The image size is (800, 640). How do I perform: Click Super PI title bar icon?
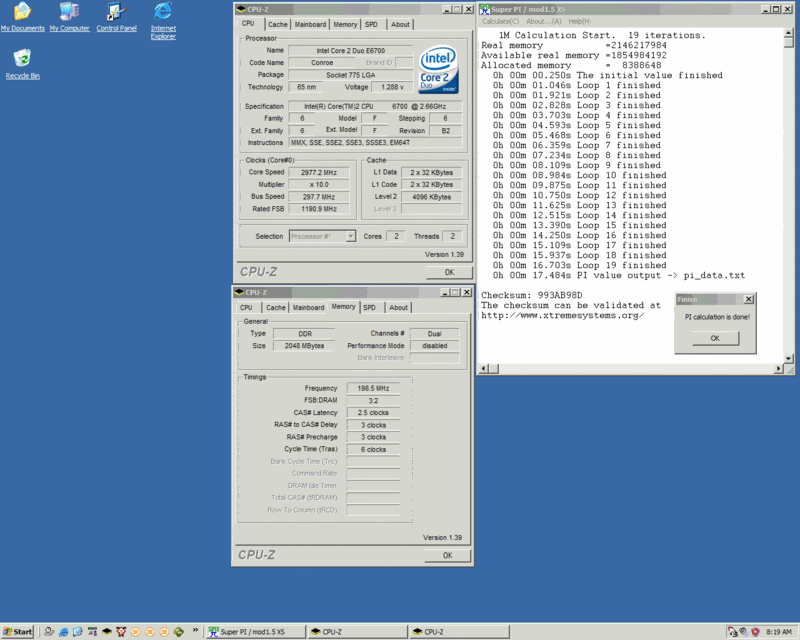[485, 9]
